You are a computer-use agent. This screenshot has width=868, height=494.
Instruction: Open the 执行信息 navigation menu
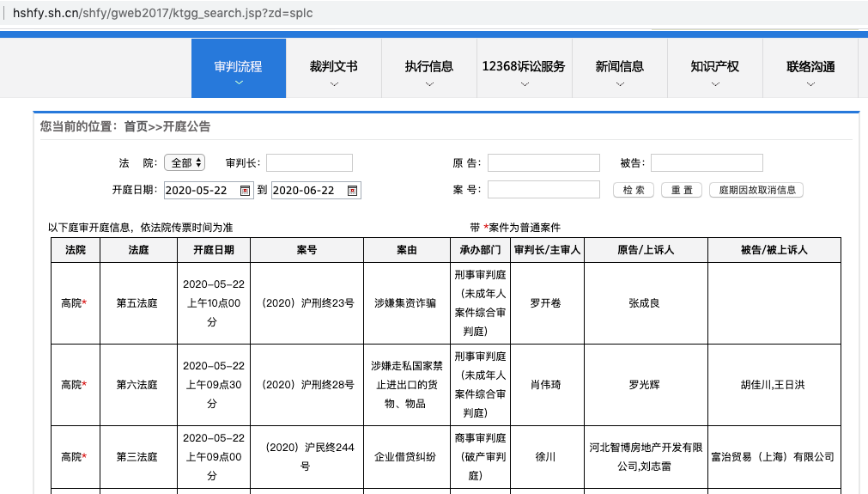[429, 68]
